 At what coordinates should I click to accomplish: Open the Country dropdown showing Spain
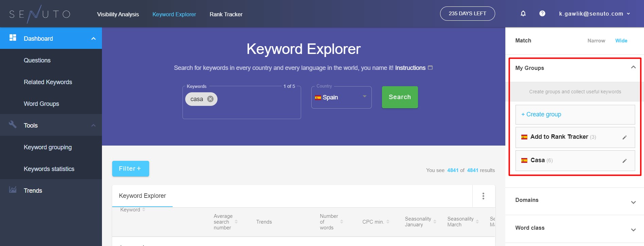pos(341,97)
